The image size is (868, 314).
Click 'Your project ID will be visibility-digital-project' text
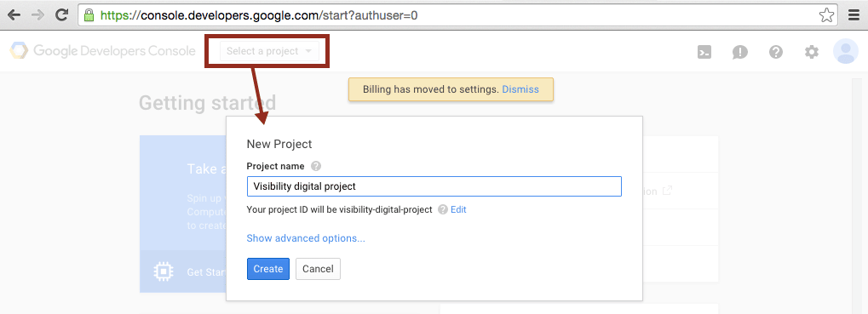339,209
